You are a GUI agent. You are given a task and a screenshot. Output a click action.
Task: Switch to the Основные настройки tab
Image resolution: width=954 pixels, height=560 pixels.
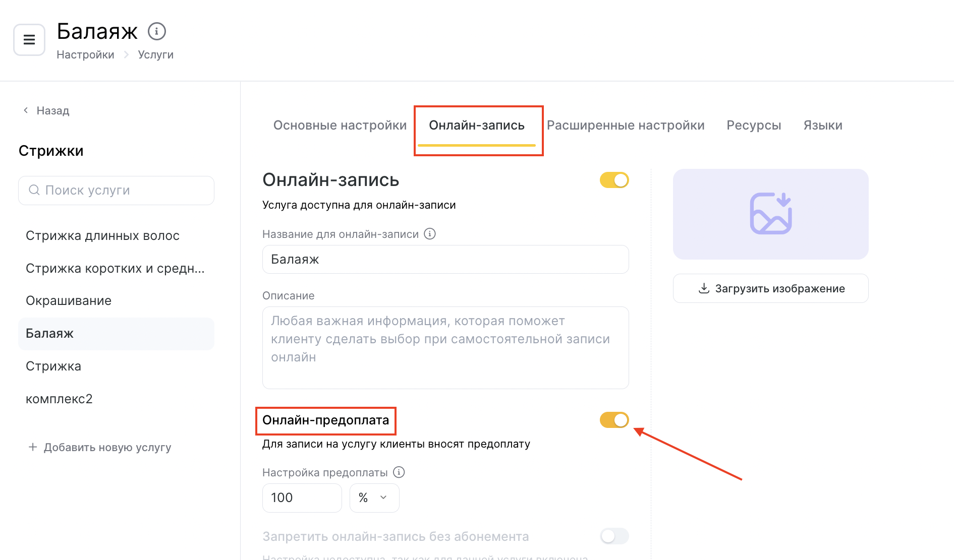pos(340,126)
